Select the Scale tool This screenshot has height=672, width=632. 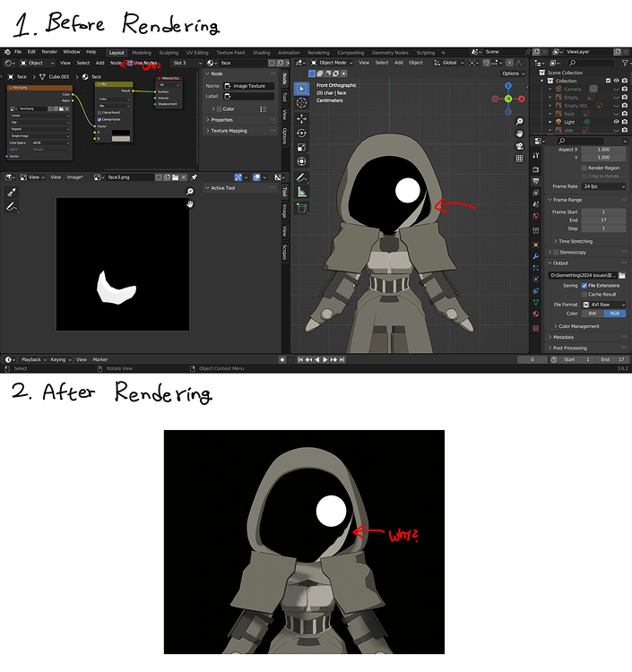(x=301, y=148)
